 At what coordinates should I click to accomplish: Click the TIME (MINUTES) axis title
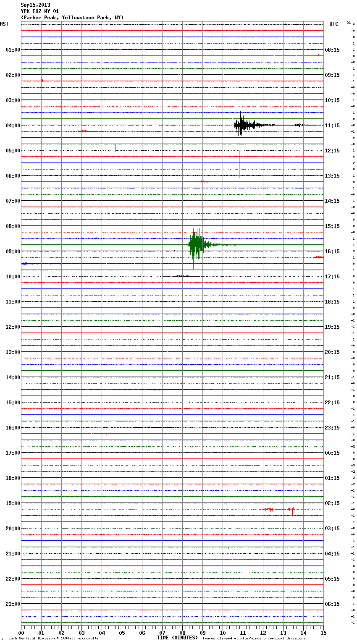click(177, 638)
